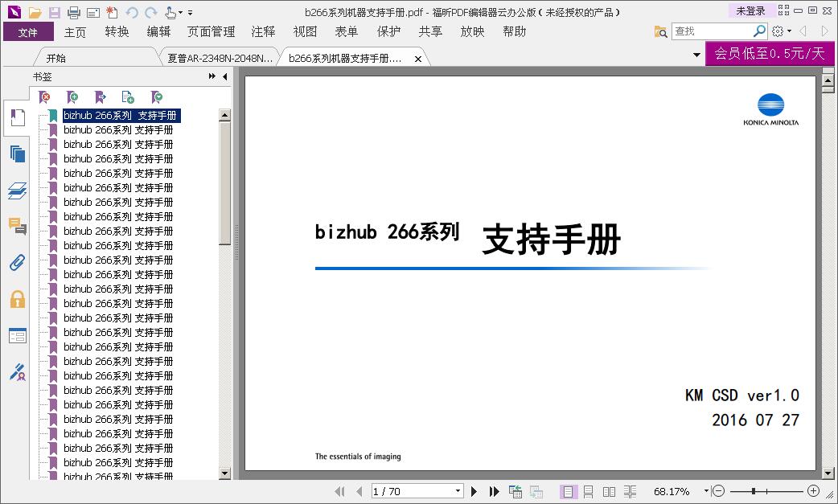This screenshot has height=504, width=838.
Task: Open the Security lock panel
Action: click(17, 299)
